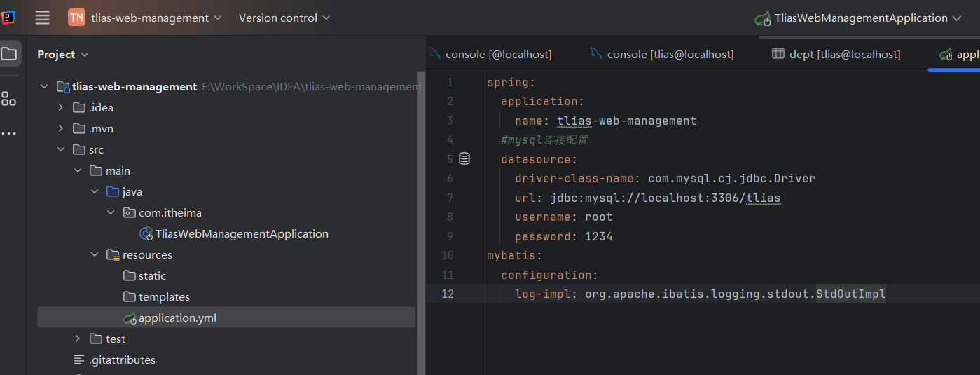Click the TM project badge icon
Image resolution: width=980 pixels, height=375 pixels.
pos(76,18)
